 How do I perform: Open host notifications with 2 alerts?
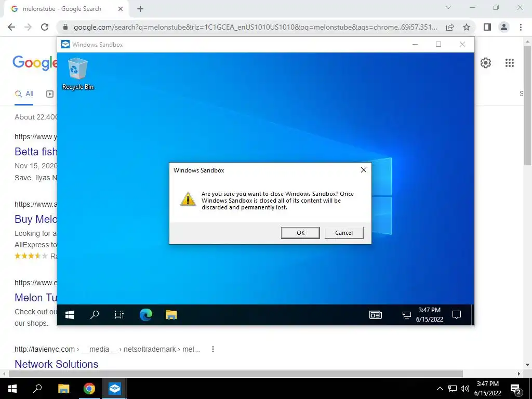click(516, 389)
